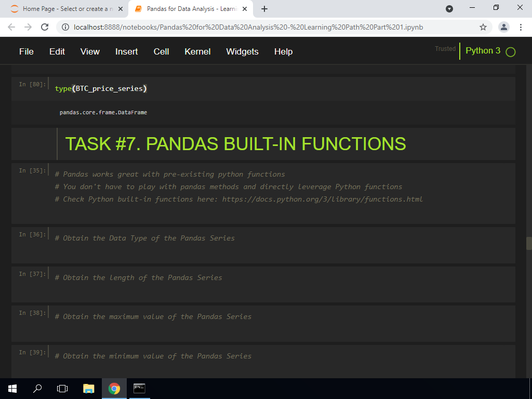Viewport: 532px width, 399px height.
Task: Open the Insert menu
Action: coord(126,51)
